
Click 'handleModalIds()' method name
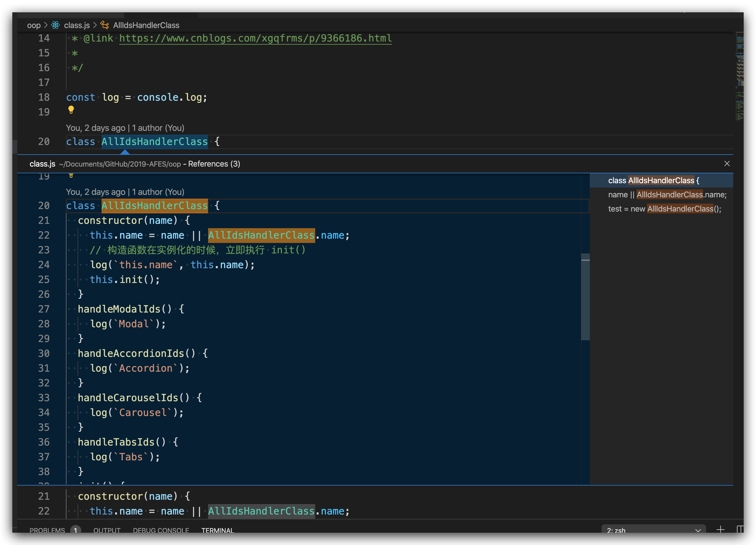[125, 309]
